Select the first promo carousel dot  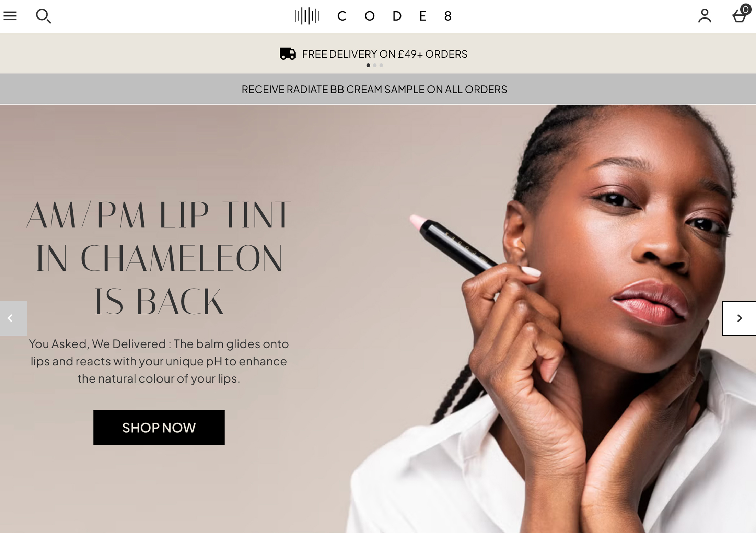point(368,65)
